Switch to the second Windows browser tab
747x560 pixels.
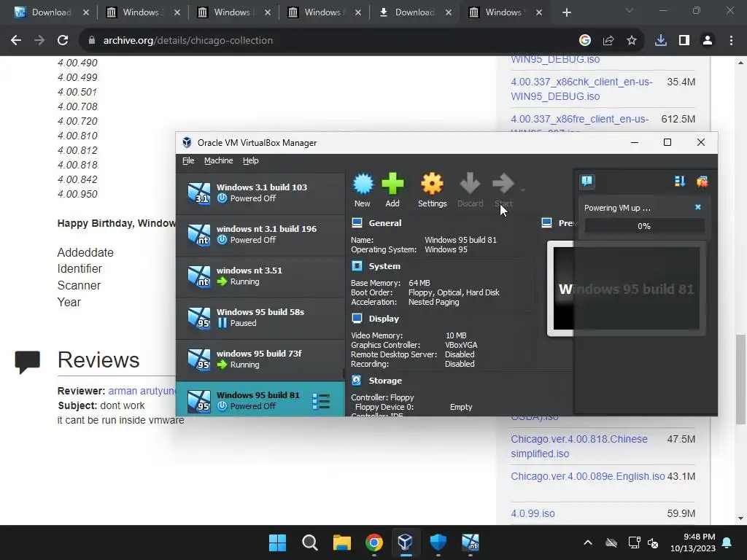click(232, 12)
